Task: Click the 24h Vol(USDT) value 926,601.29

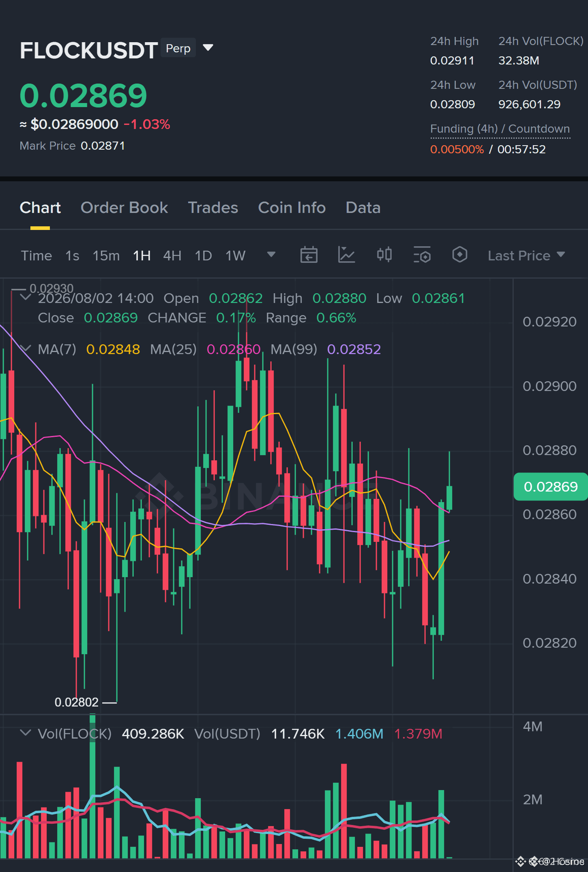Action: coord(529,104)
